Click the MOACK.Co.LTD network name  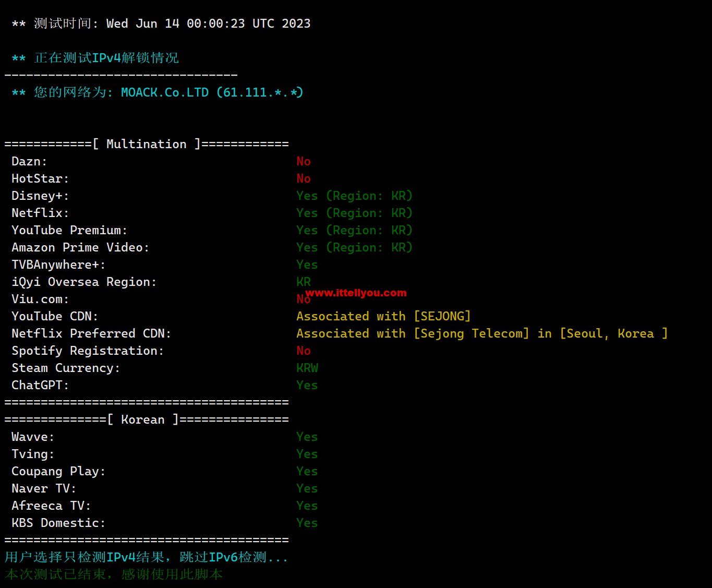(x=165, y=92)
